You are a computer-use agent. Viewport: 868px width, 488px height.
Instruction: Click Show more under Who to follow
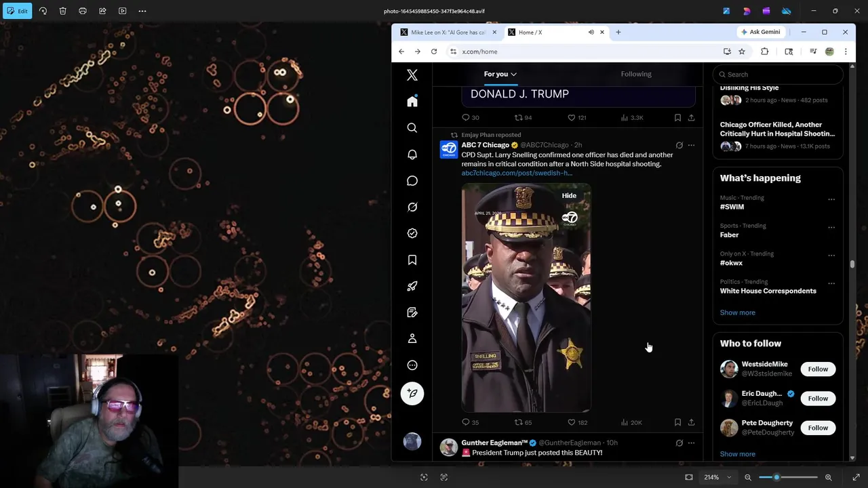(737, 454)
